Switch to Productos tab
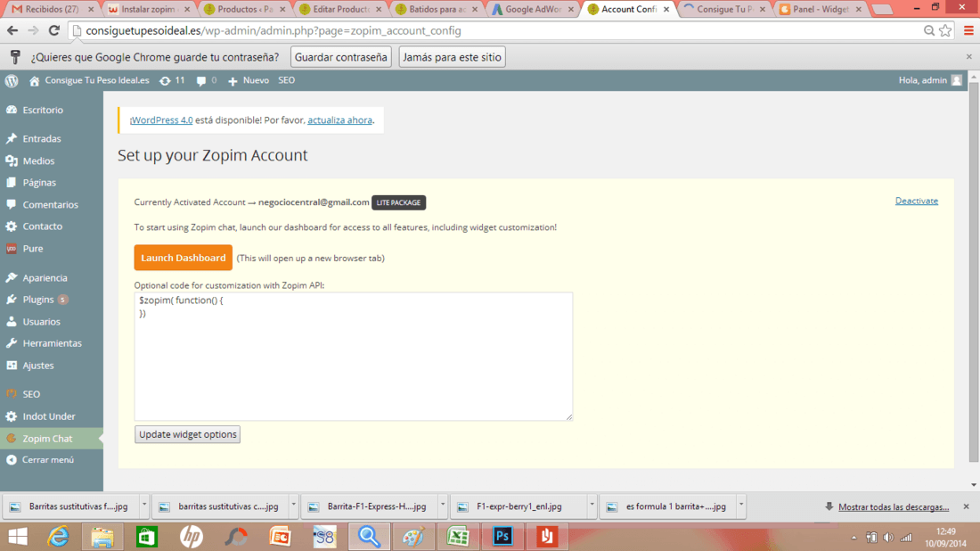Image resolution: width=980 pixels, height=551 pixels. coord(244,10)
